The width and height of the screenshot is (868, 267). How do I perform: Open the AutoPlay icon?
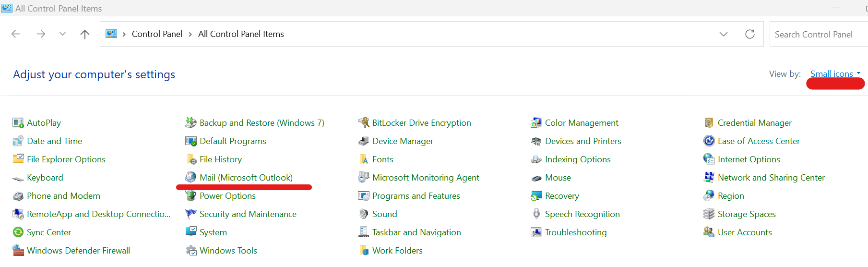pos(18,123)
